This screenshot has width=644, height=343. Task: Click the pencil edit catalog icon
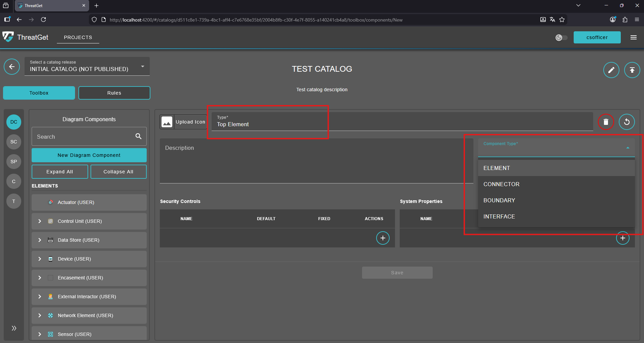click(x=611, y=70)
